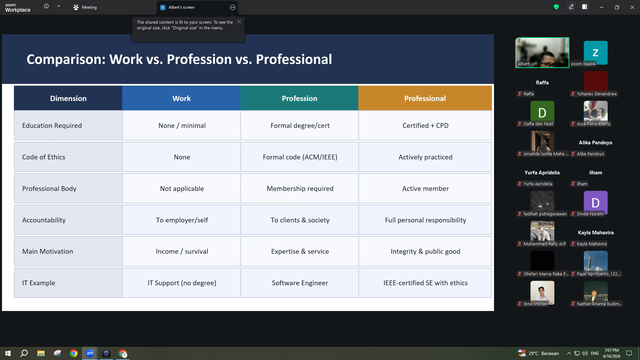Image resolution: width=640 pixels, height=360 pixels.
Task: Open the volume control in system tray
Action: 585,353
